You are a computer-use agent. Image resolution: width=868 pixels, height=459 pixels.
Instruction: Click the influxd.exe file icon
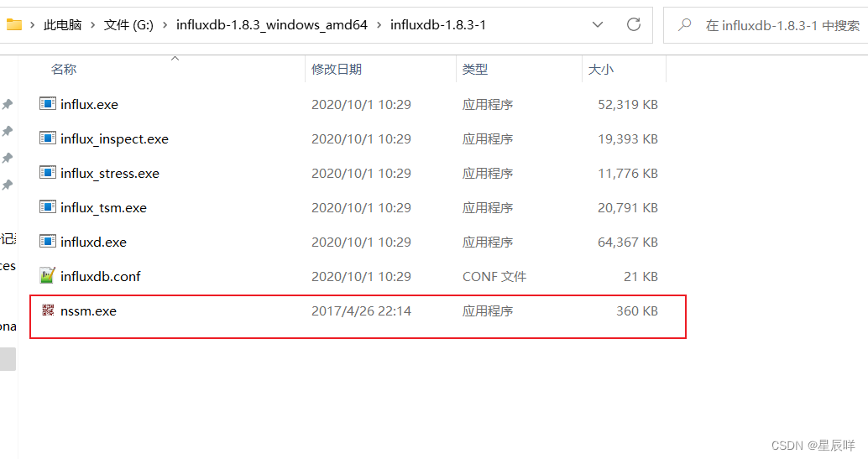click(48, 241)
